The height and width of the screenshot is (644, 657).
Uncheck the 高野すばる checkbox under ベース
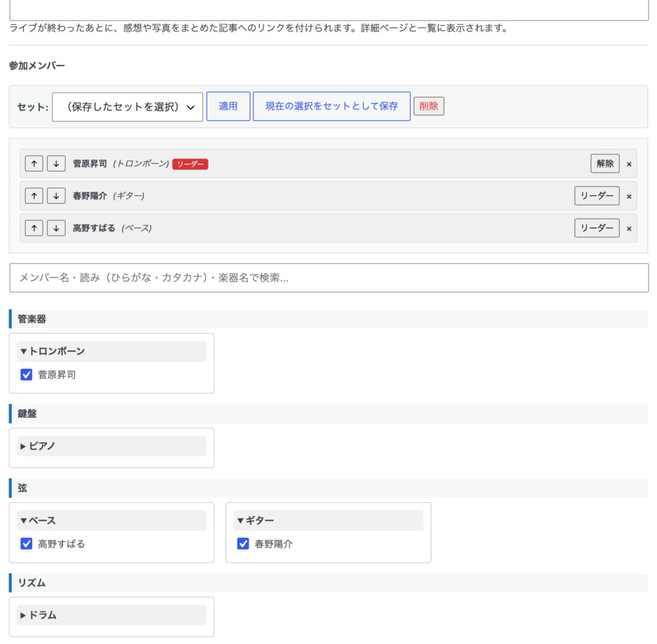26,544
